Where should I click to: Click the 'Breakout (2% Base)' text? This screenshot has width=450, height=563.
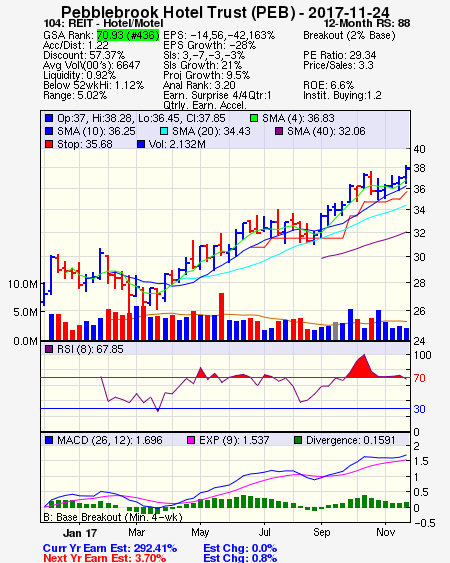(x=349, y=35)
